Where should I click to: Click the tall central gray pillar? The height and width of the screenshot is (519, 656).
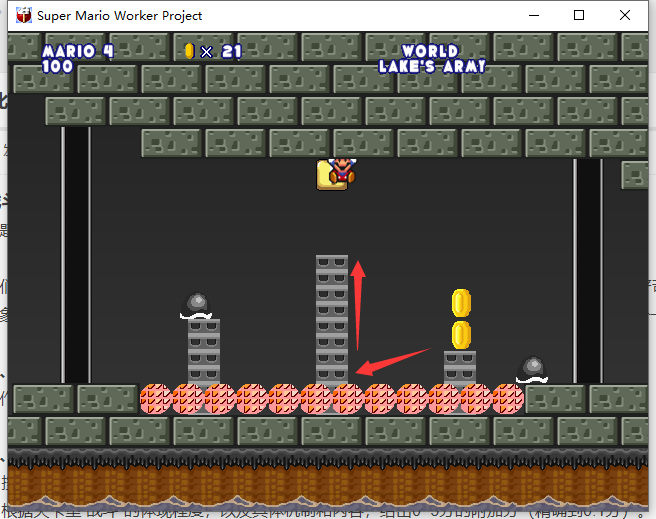tap(332, 319)
